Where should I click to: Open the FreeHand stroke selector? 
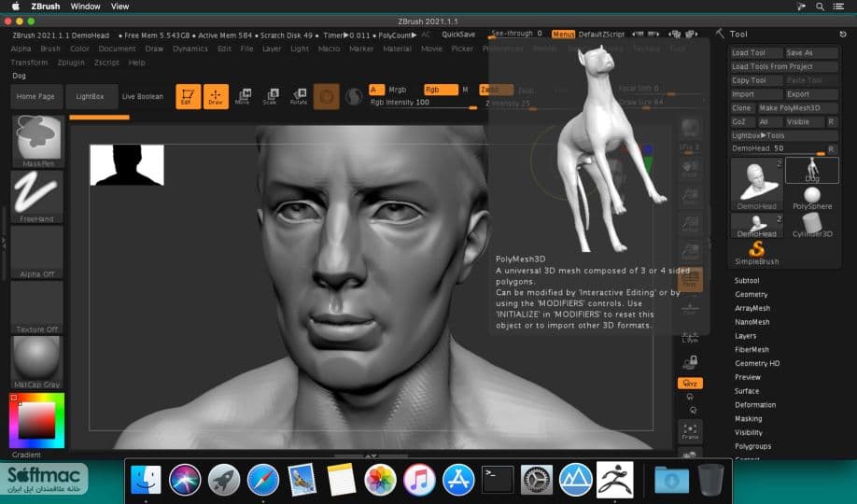(x=36, y=197)
